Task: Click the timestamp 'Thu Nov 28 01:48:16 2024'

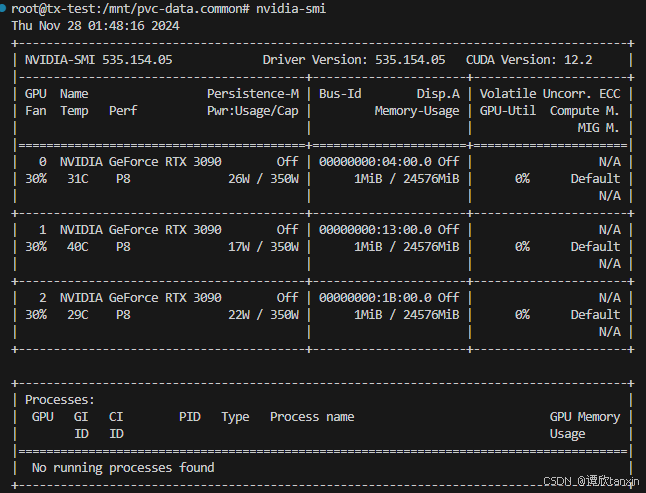Action: pyautogui.click(x=96, y=26)
